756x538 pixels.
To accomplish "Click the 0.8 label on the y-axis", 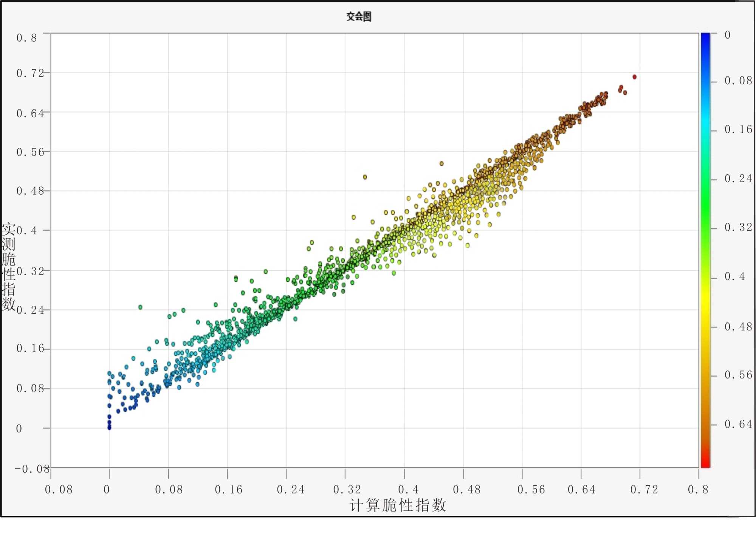I will (27, 38).
